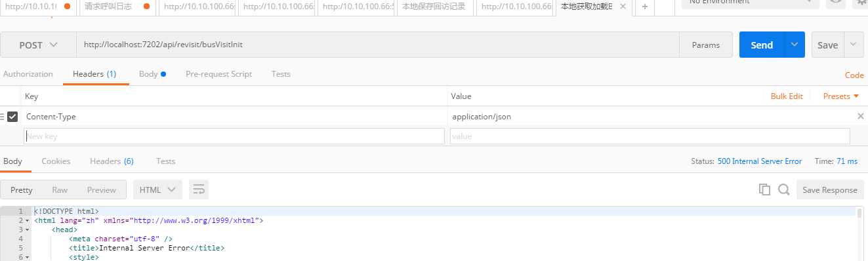Screen dimensions: 868x261
Task: Open the Presets dropdown
Action: (841, 96)
